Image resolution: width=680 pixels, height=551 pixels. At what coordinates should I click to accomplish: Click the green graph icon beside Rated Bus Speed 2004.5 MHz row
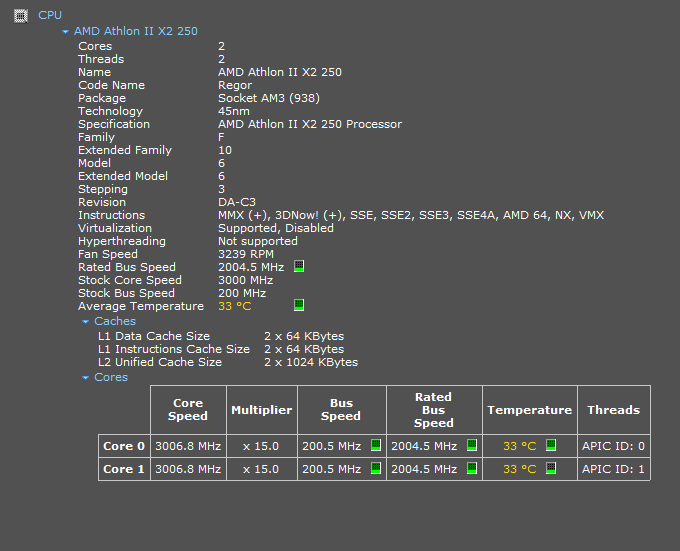299,266
